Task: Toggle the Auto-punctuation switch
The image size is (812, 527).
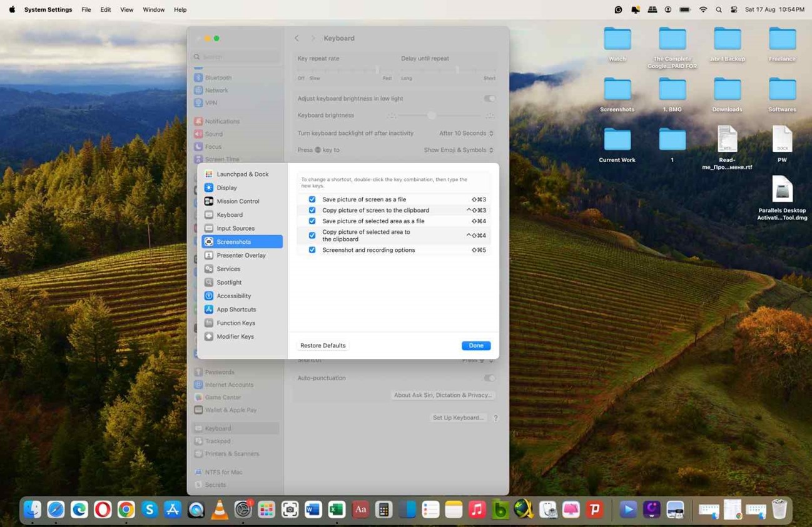Action: pos(490,378)
